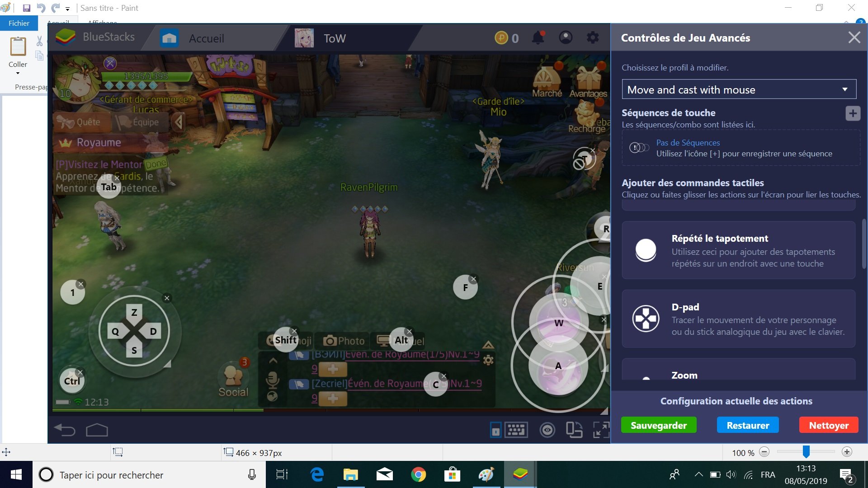
Task: Click the Zoom panel icon
Action: pyautogui.click(x=646, y=376)
